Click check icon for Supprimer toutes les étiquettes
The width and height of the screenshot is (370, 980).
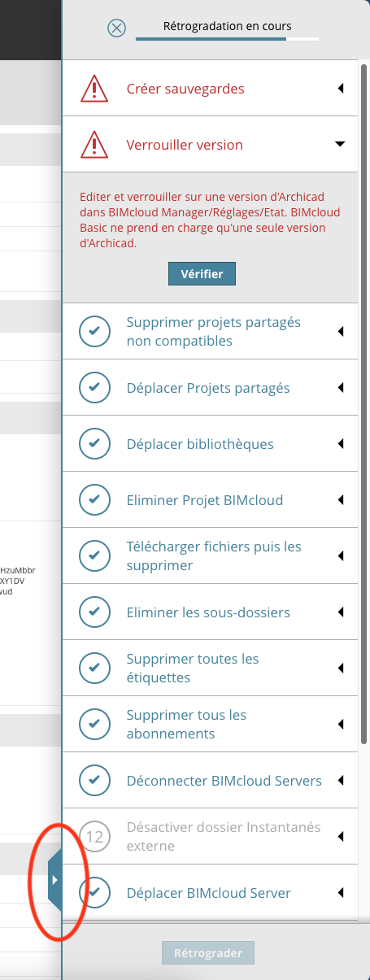click(x=95, y=668)
